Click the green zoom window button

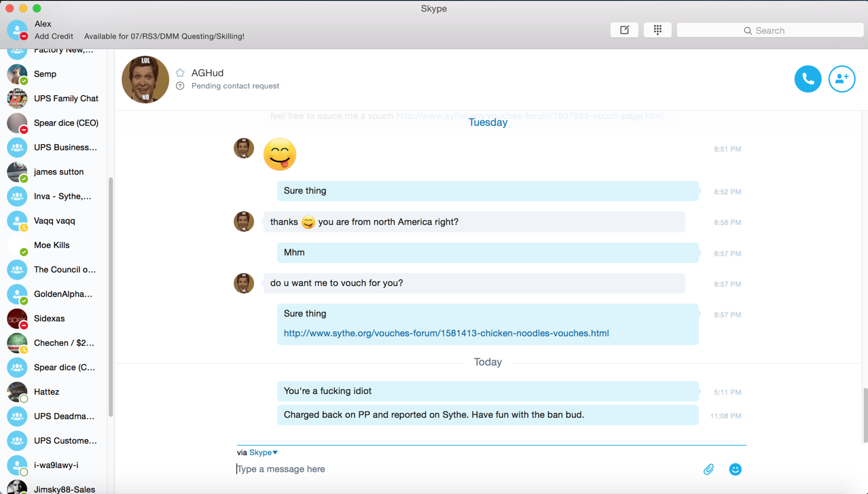click(x=37, y=8)
